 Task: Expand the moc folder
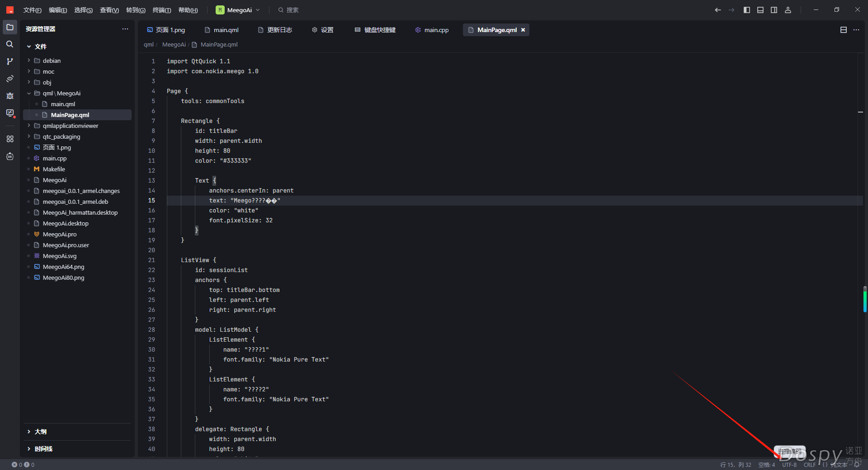click(29, 71)
